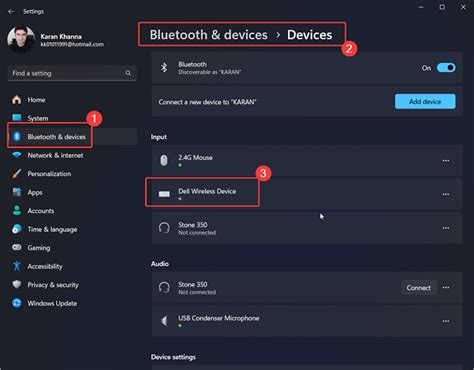Click Connect for Stone 350
474x370 pixels.
point(419,288)
